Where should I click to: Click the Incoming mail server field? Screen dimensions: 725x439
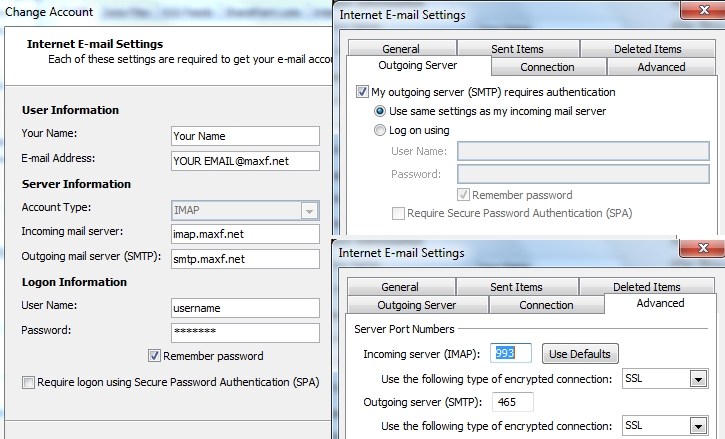(245, 234)
